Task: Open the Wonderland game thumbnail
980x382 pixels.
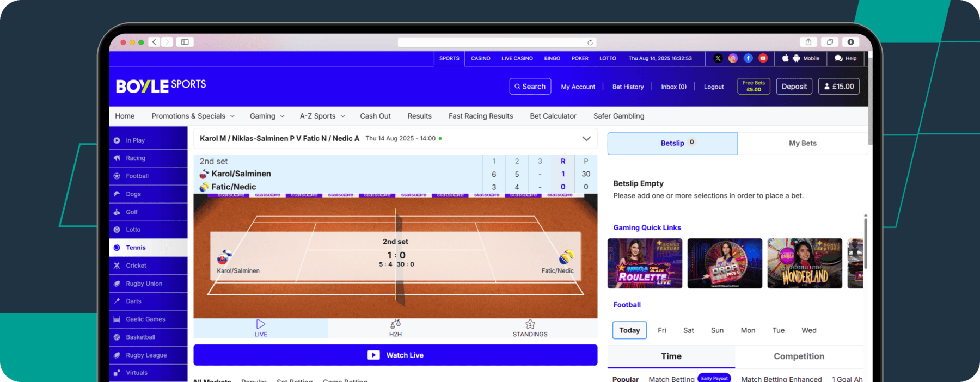Action: pyautogui.click(x=805, y=263)
